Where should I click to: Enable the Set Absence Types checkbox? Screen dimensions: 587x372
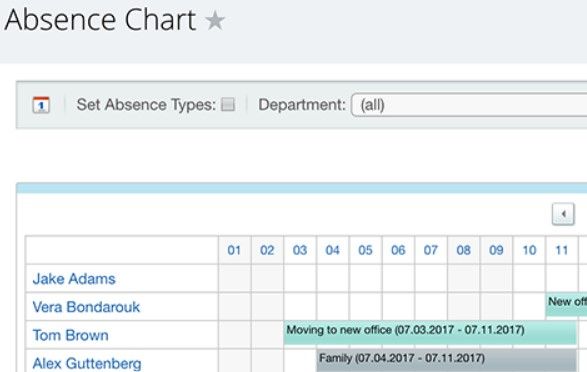tap(228, 104)
